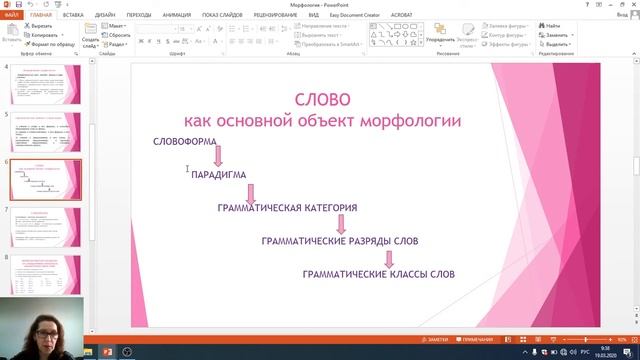This screenshot has width=640, height=360.
Task: Expand Заливка фигуры shape fill menu
Action: point(505,26)
